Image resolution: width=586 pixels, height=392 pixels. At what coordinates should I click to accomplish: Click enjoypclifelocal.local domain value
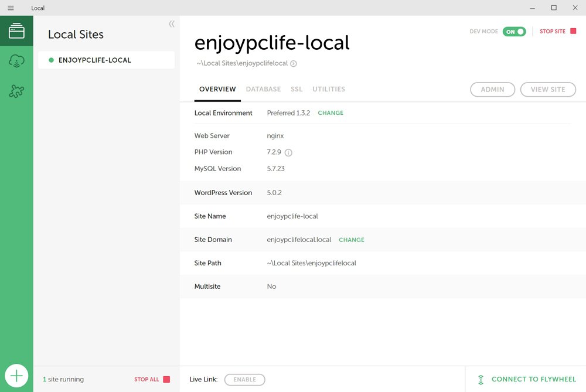pos(299,240)
